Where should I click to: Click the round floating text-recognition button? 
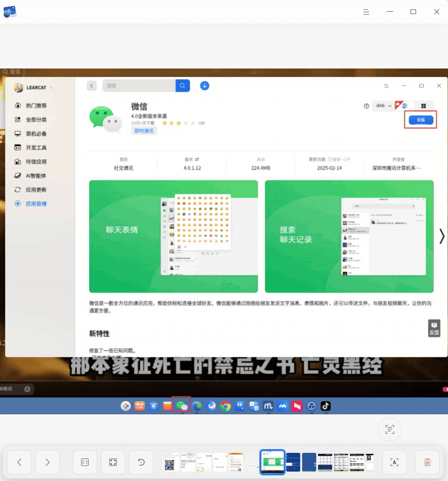coord(390,429)
